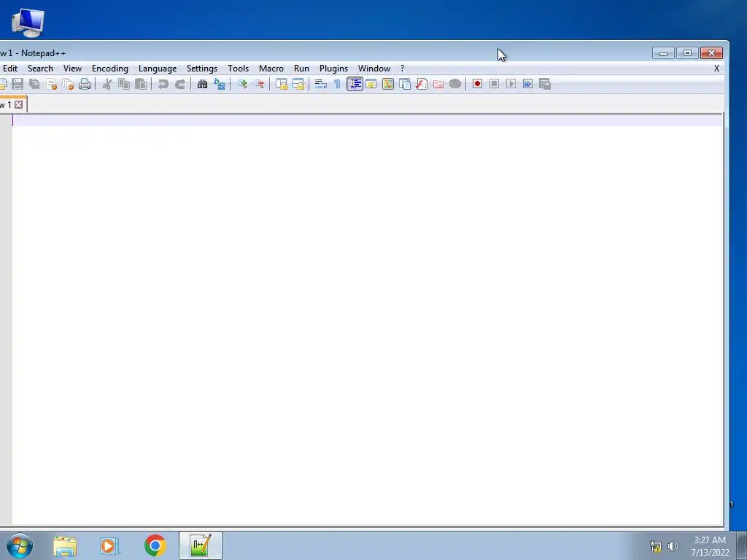Open the Language menu
Screen dimensions: 747x560
158,69
